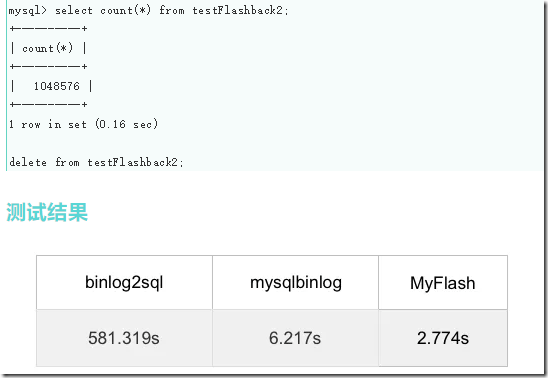Click the top table border line of output
The width and height of the screenshot is (548, 378).
click(x=49, y=28)
